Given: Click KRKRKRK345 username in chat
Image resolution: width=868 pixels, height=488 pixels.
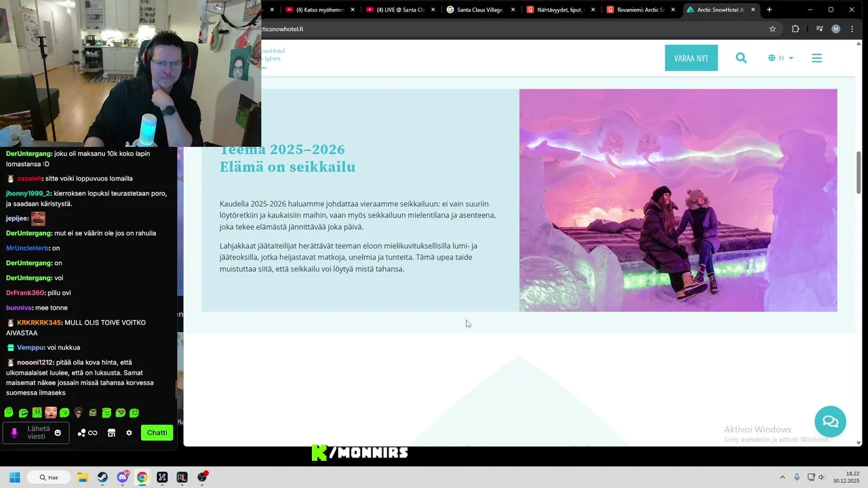Looking at the screenshot, I should click(x=39, y=323).
